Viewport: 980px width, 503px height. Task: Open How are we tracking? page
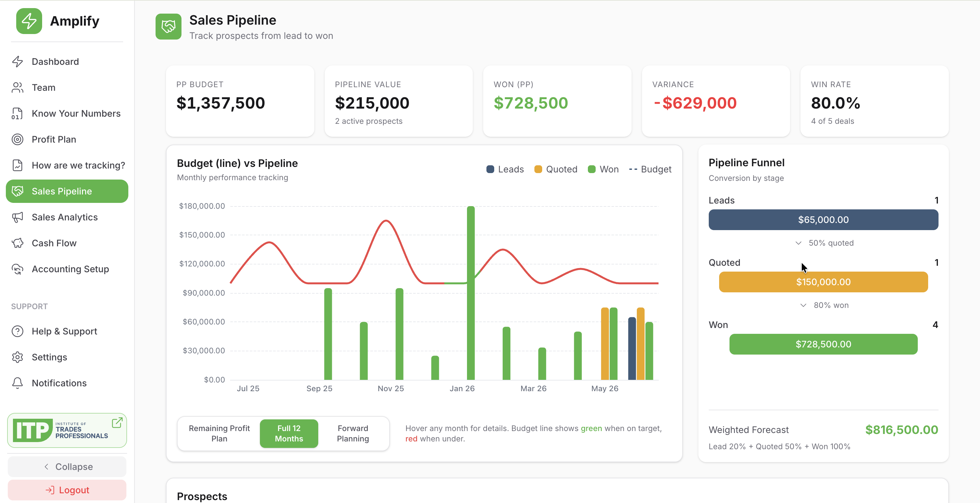click(67, 165)
